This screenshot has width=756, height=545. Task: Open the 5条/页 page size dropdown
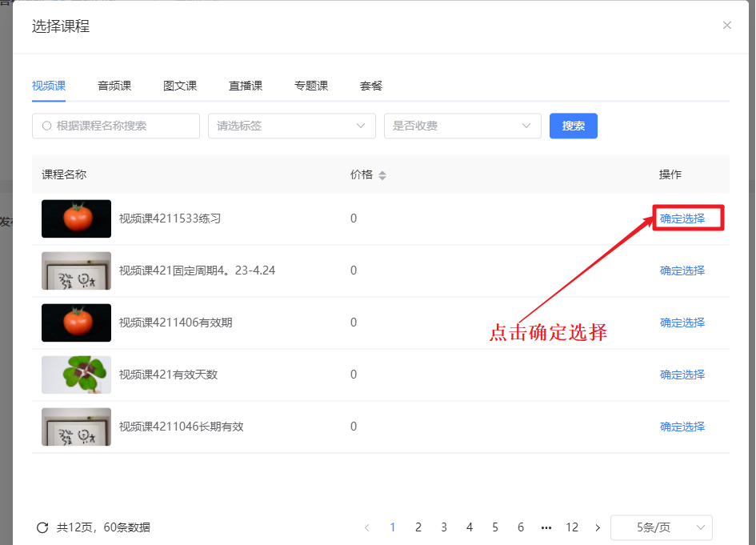point(662,527)
